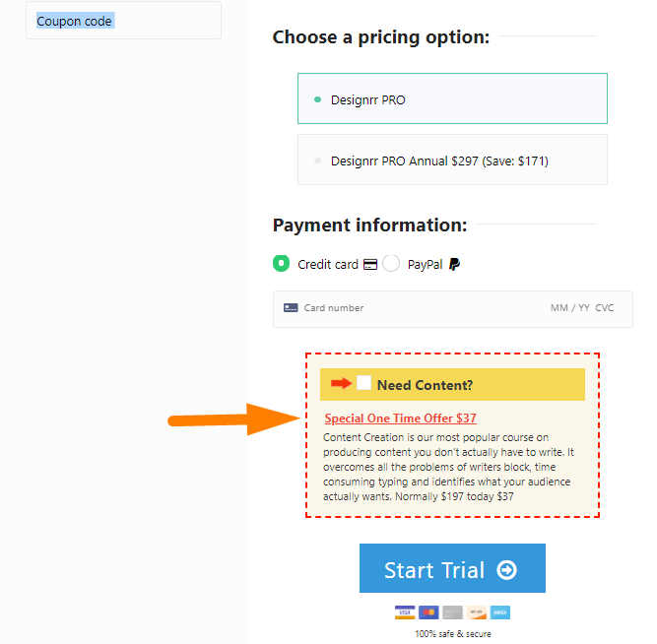Click the Visa card logo
The height and width of the screenshot is (644, 657).
[405, 612]
